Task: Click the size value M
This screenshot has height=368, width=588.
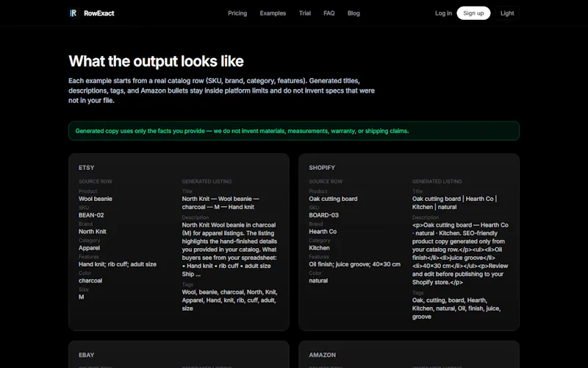Action: pos(81,297)
